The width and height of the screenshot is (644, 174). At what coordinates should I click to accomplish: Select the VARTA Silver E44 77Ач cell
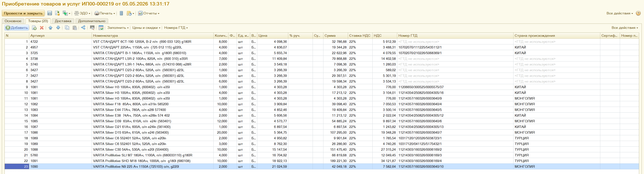tap(152, 110)
